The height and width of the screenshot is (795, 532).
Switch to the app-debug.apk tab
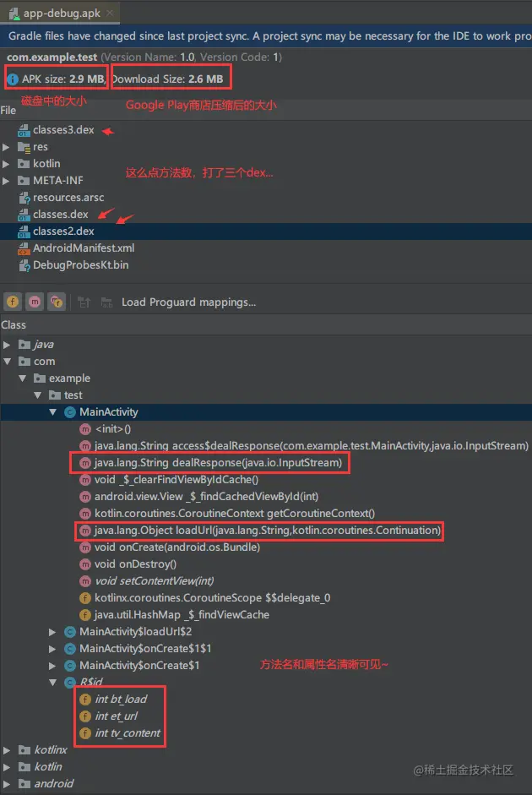[x=60, y=14]
